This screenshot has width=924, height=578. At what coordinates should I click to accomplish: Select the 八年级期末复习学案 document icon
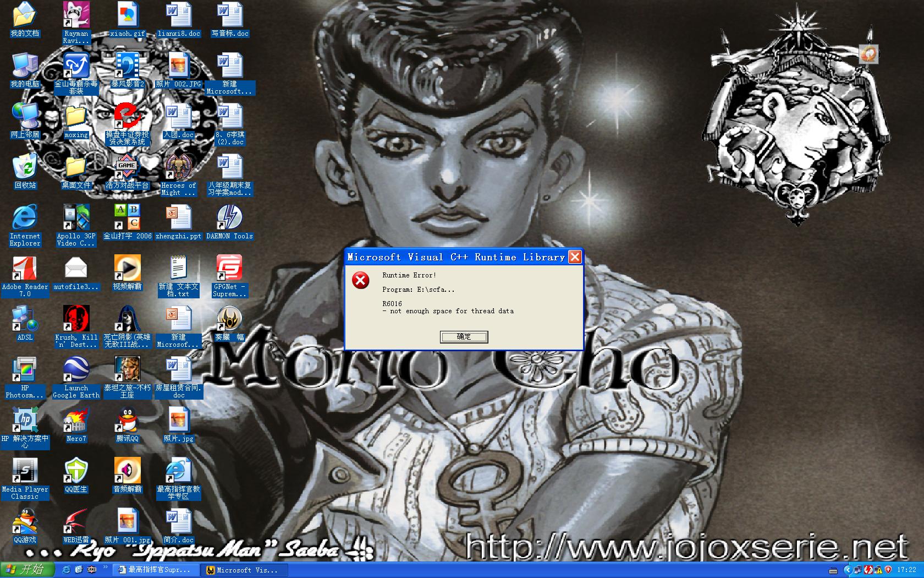pos(230,175)
